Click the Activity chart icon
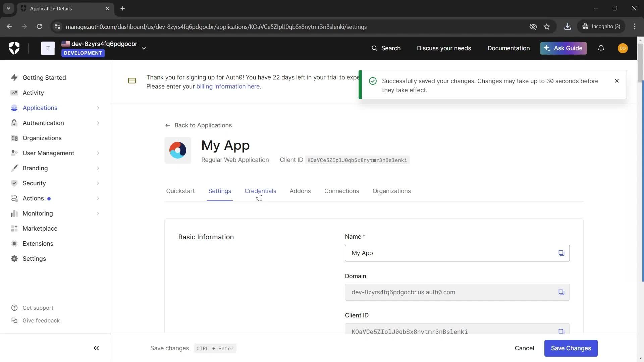The image size is (644, 362). point(14,93)
